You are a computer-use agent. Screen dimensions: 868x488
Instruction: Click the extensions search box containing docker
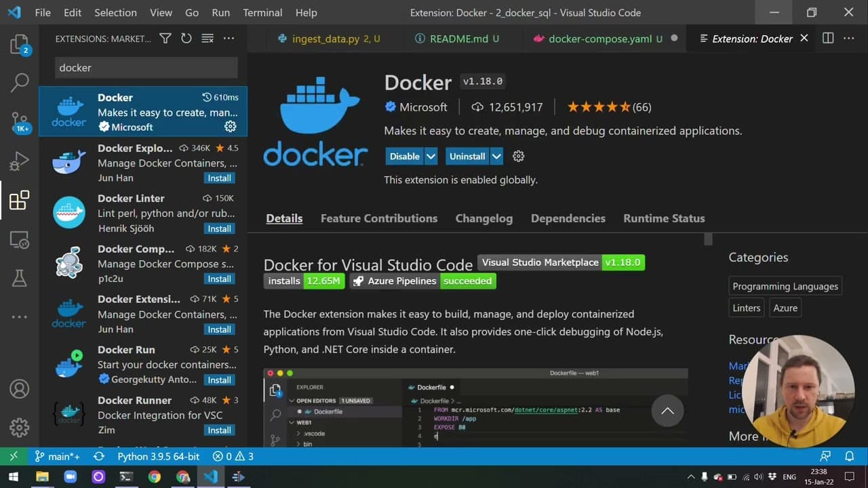[x=146, y=68]
